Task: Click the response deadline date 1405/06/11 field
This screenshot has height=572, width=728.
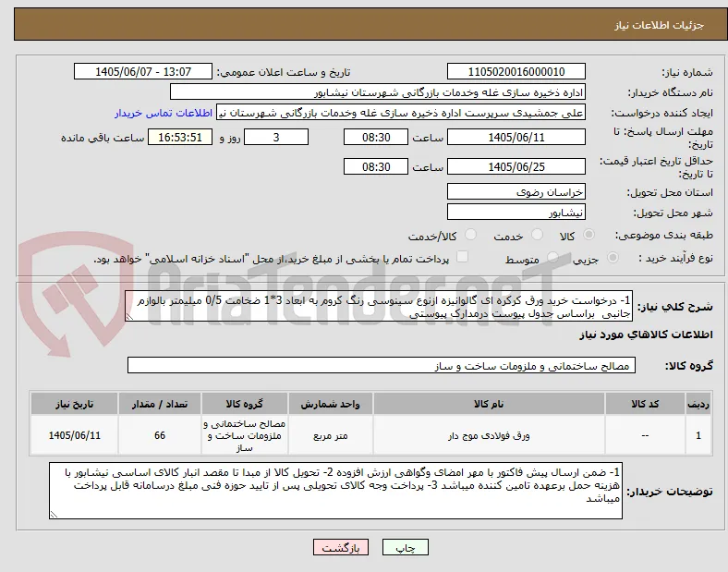Action: 516,138
